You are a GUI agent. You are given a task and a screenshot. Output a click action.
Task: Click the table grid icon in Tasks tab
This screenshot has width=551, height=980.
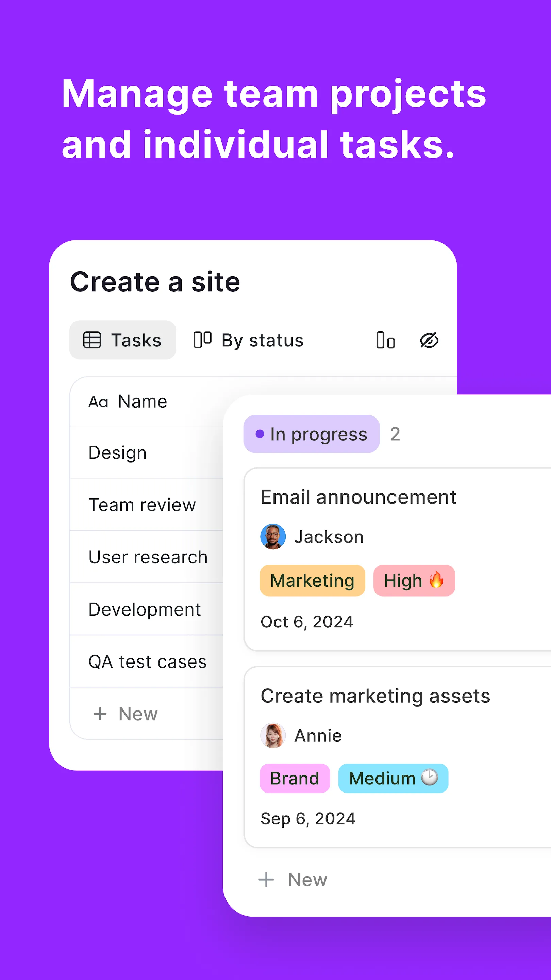coord(92,340)
